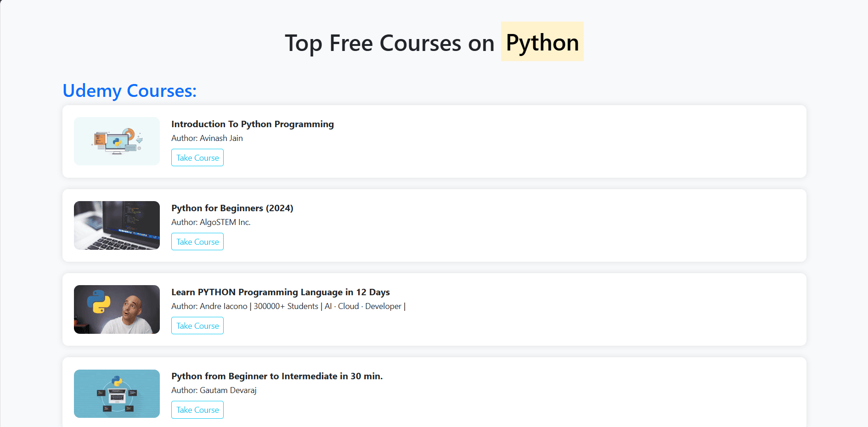Click the Top Free Courses page title
This screenshot has width=868, height=427.
[x=389, y=43]
